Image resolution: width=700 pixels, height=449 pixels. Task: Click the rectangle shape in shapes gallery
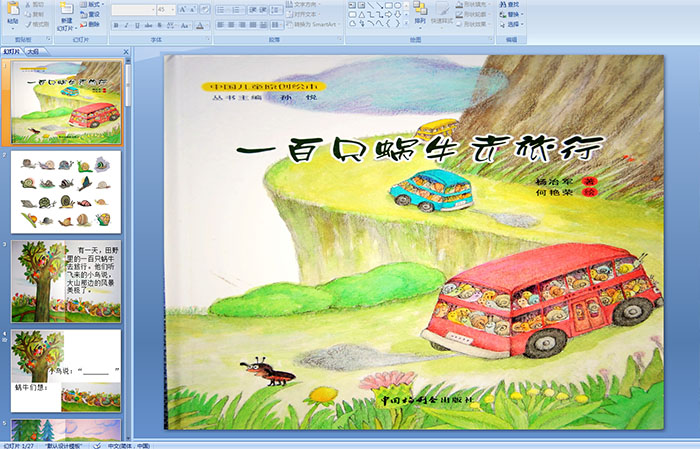(x=388, y=5)
